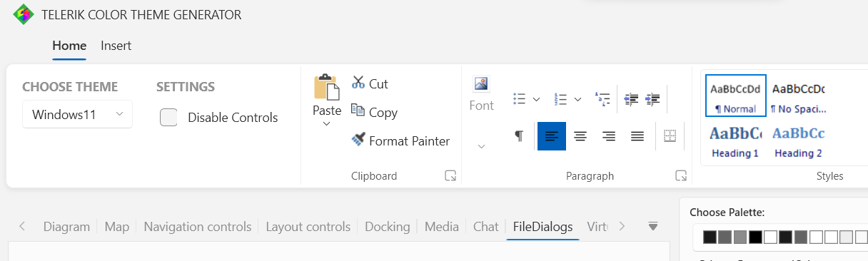Expand the Paste options arrow
Viewport: 868px width, 261px height.
[x=327, y=124]
